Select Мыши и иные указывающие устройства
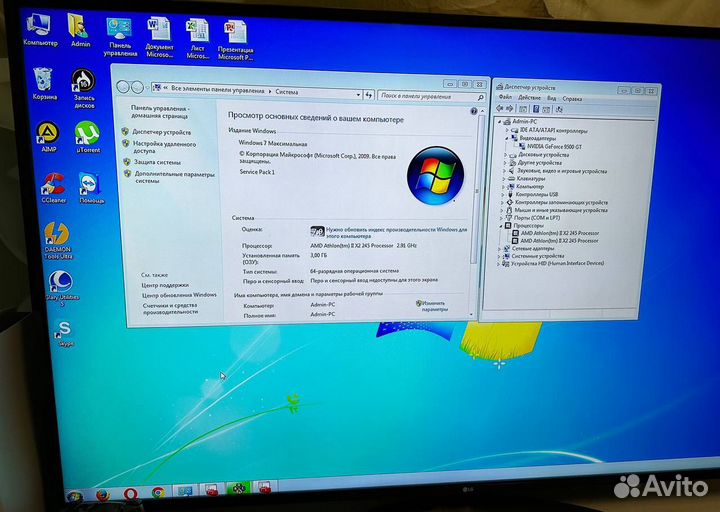 pos(561,210)
